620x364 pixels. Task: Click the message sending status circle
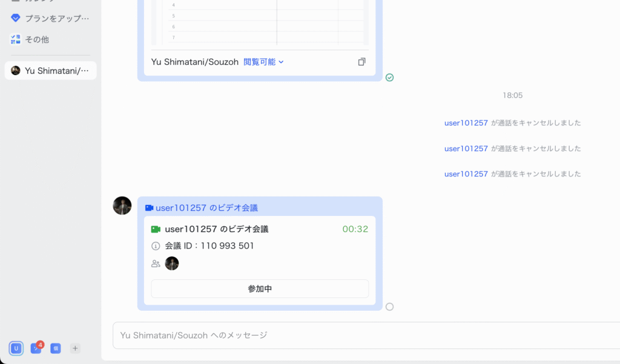389,307
